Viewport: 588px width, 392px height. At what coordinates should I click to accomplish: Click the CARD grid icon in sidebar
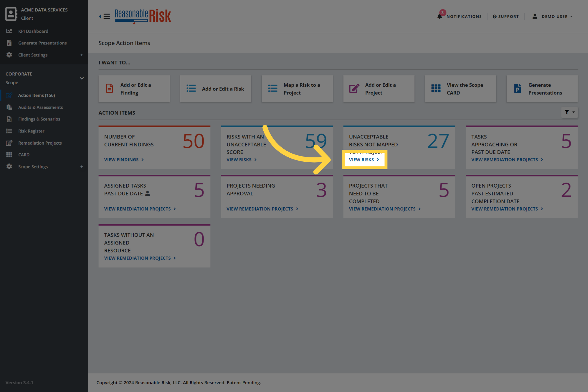click(9, 155)
